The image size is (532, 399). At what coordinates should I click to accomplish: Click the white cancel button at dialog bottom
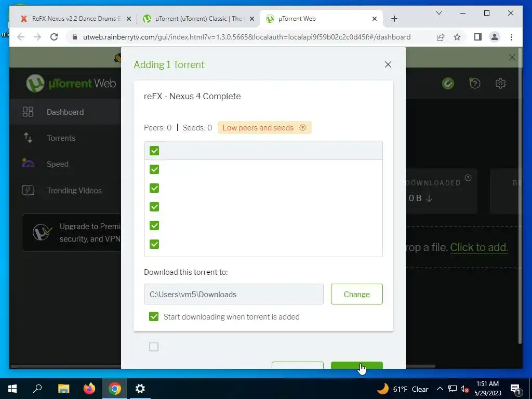pos(298,365)
